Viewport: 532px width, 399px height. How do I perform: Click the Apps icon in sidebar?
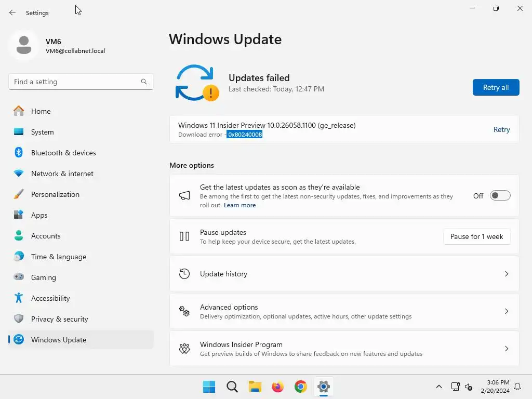tap(19, 215)
